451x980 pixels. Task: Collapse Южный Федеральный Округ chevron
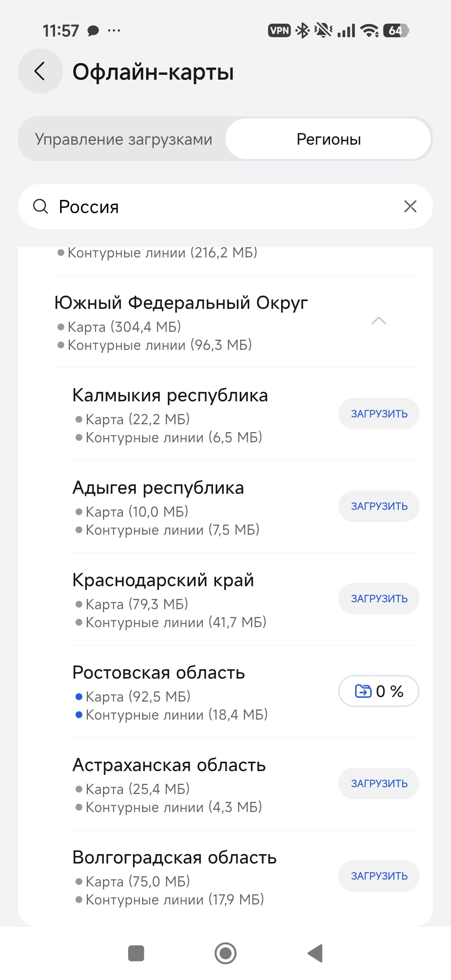pos(378,321)
